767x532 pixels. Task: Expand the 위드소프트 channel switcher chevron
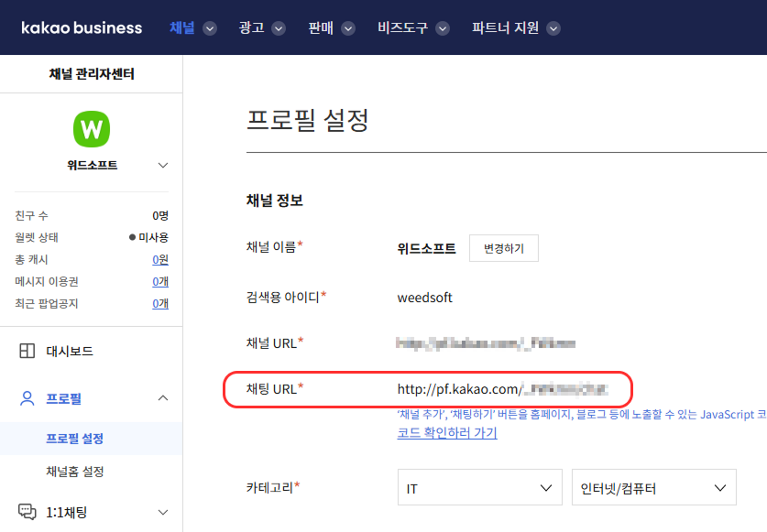pos(163,165)
